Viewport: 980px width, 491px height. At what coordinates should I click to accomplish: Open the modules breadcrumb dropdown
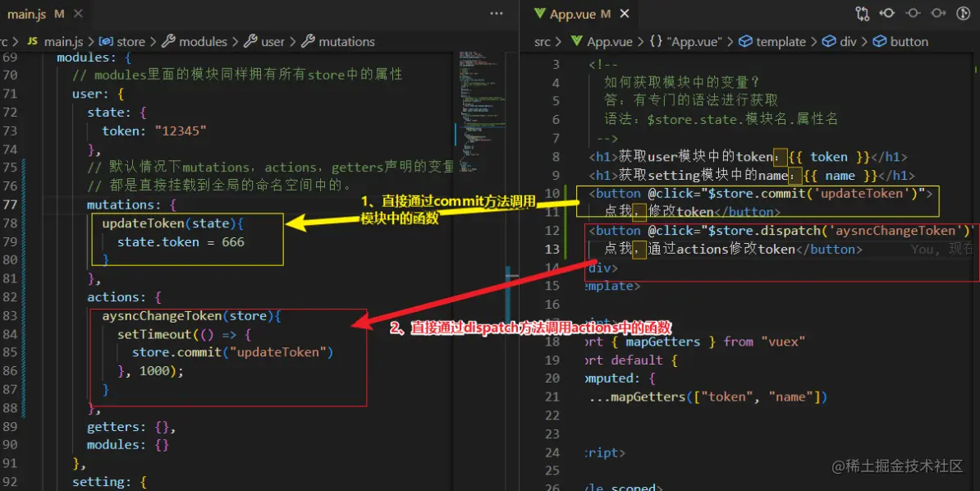click(x=203, y=42)
